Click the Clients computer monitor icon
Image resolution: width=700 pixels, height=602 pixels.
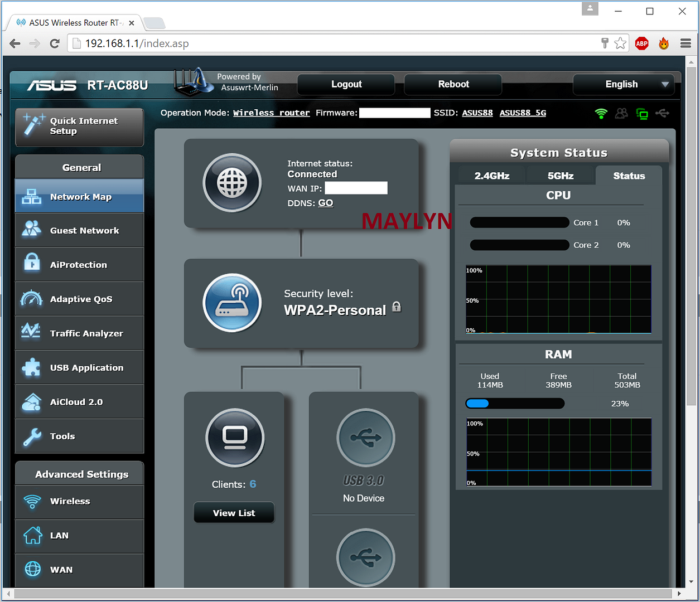pyautogui.click(x=235, y=438)
